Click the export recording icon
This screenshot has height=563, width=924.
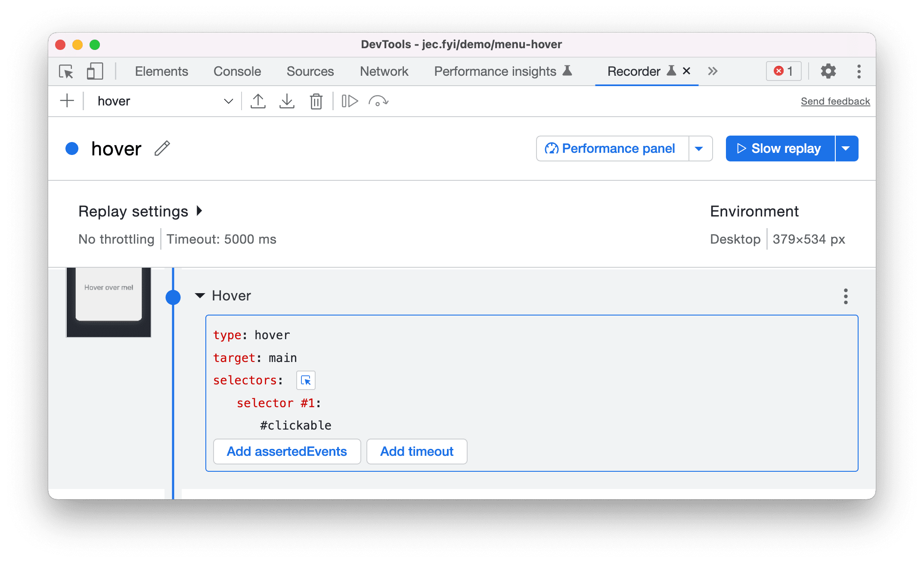click(257, 100)
